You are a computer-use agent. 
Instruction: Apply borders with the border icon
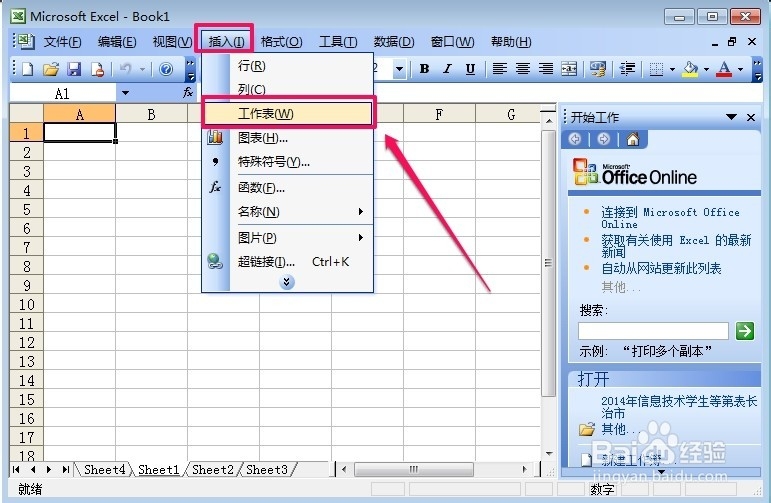pyautogui.click(x=656, y=69)
